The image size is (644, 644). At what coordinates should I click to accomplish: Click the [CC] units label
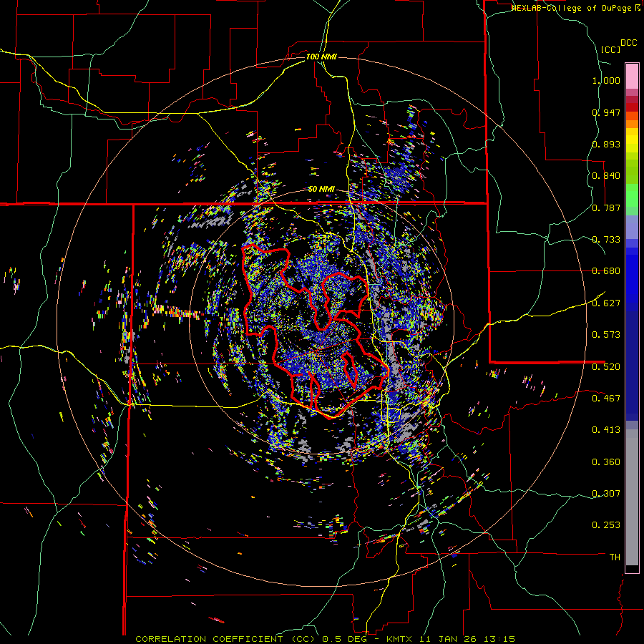(611, 49)
